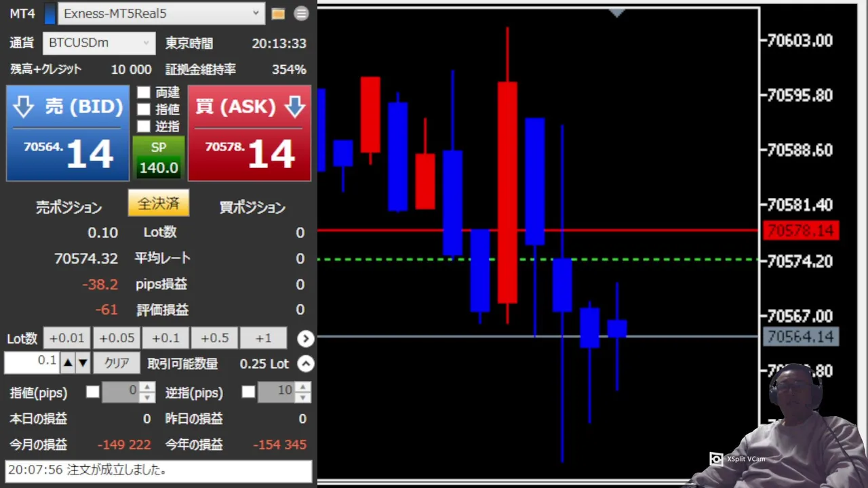Open the Exness-MT5Real5 server dropdown

161,13
